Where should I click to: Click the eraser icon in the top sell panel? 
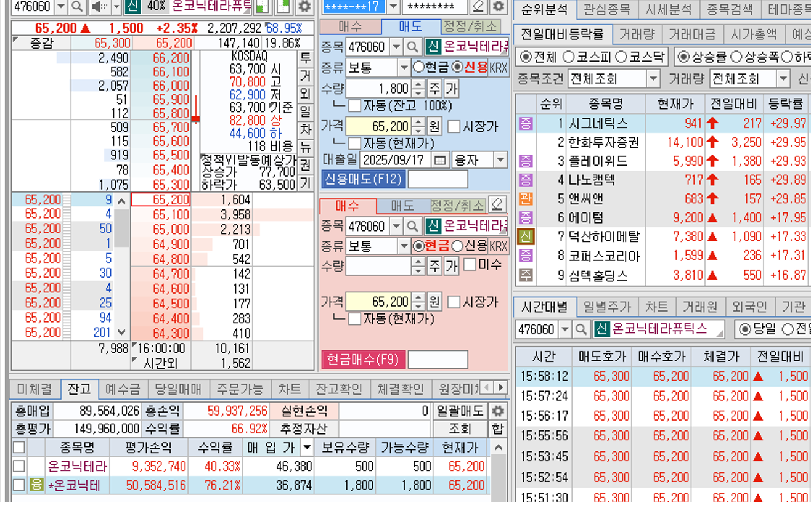point(478,7)
